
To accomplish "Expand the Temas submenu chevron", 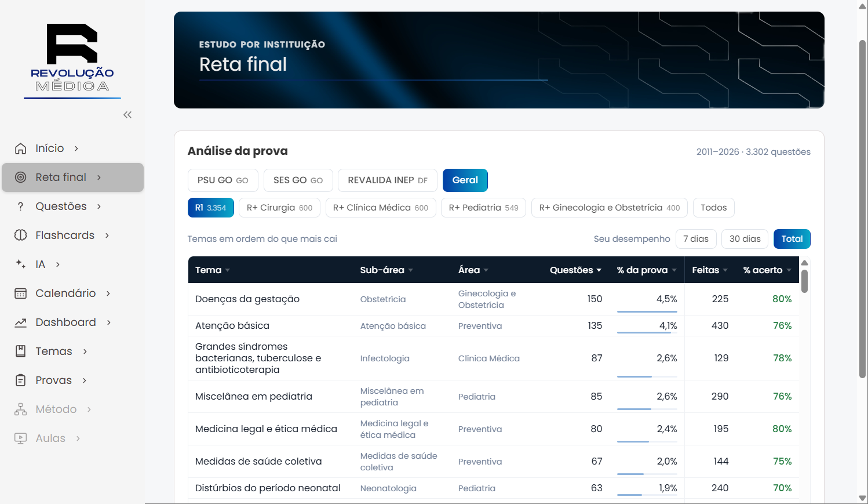I will click(x=85, y=351).
